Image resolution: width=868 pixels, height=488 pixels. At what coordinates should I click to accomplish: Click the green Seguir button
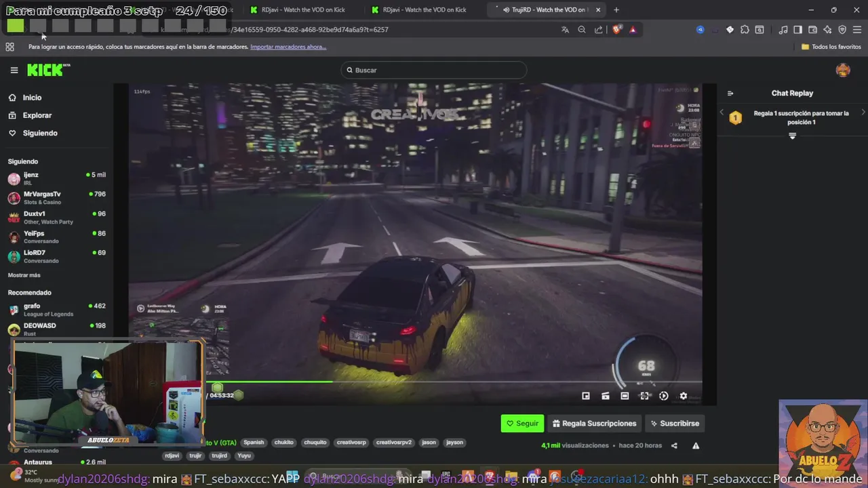(522, 423)
